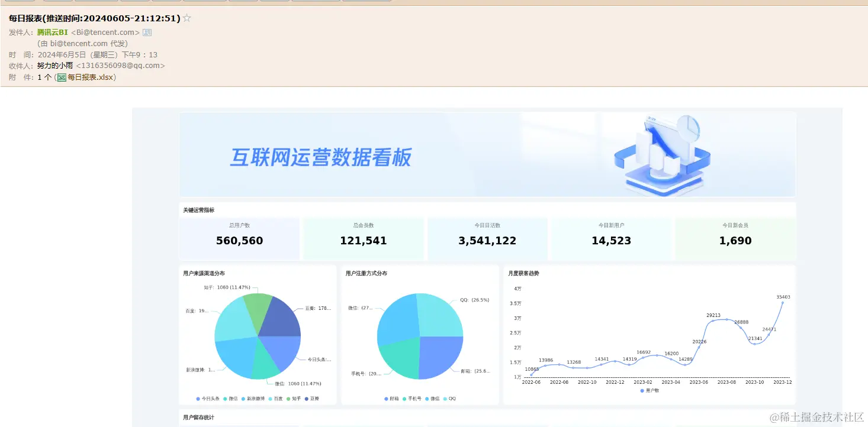Toggle 知乎 legend in channel chart
The height and width of the screenshot is (427, 868).
[294, 399]
